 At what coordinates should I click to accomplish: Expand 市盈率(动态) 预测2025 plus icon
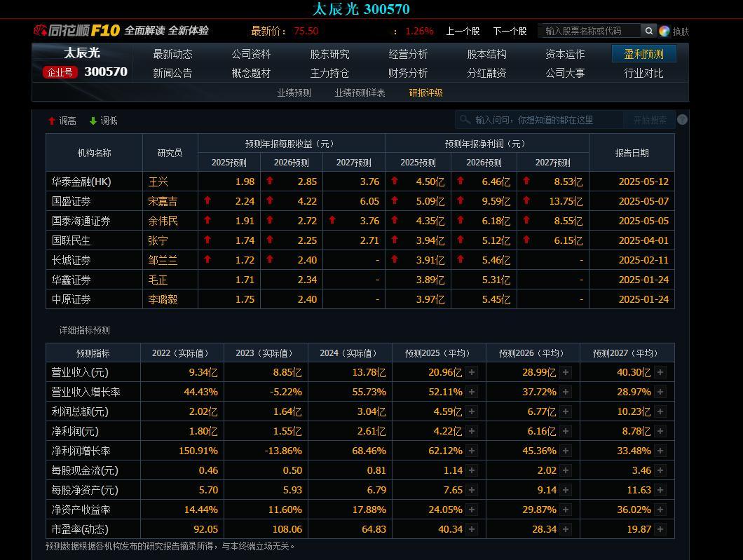[472, 529]
